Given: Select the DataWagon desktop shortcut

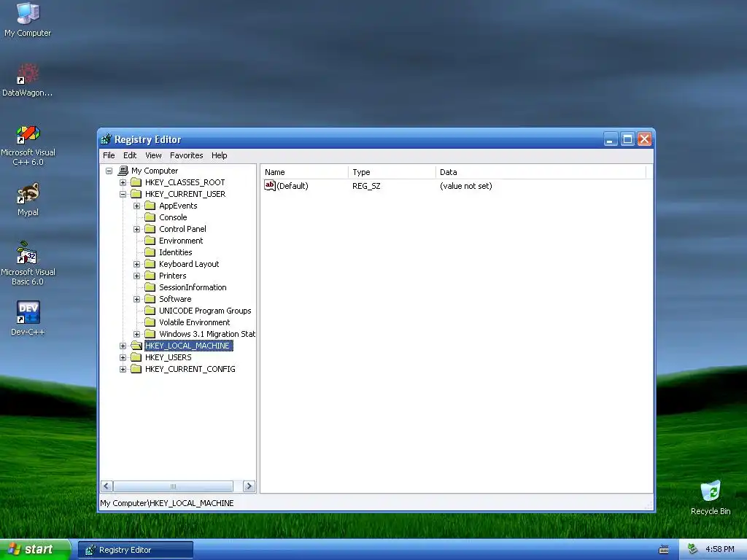Looking at the screenshot, I should click(28, 80).
